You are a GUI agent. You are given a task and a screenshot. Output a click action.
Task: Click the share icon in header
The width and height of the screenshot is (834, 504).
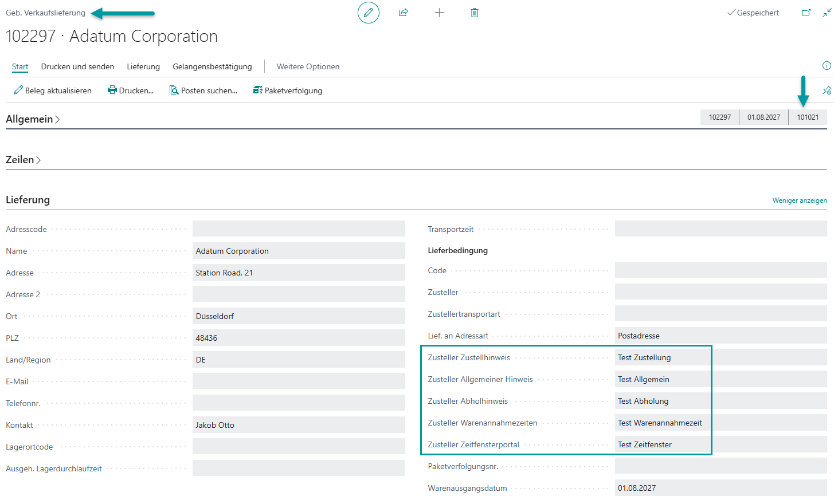404,13
